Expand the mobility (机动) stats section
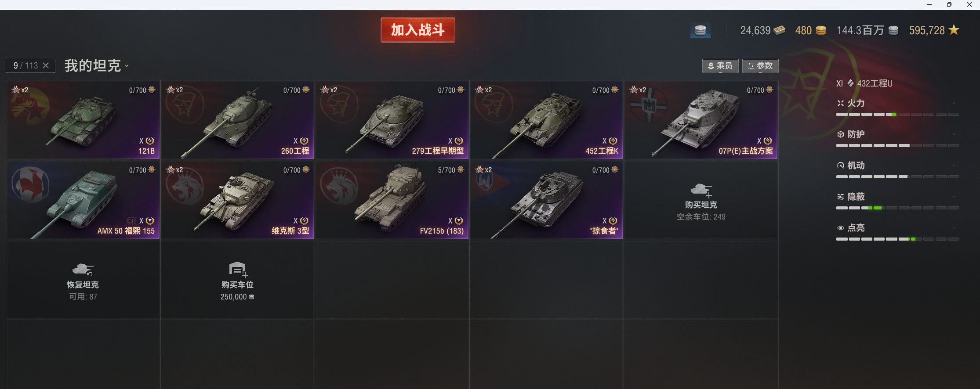Screen dimensions: 980x389 [x=954, y=166]
